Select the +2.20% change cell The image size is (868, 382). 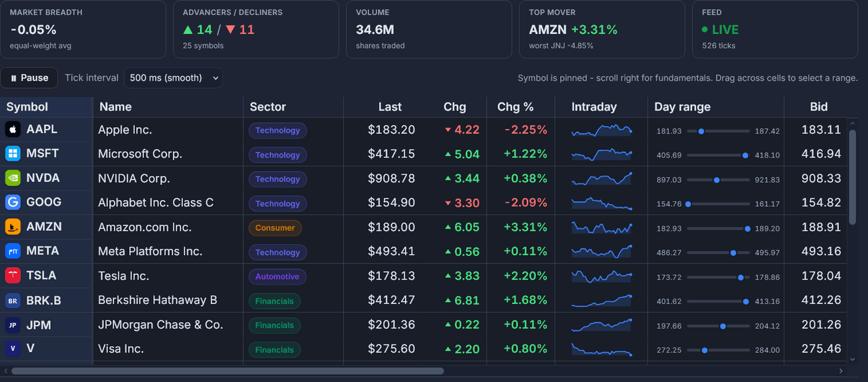click(x=520, y=276)
